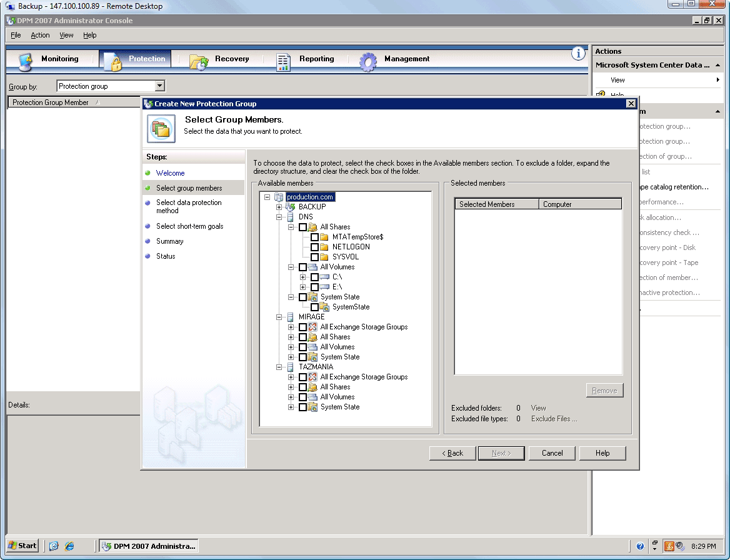
Task: Click DPM 2007 Administrator taskbar button
Action: point(149,546)
